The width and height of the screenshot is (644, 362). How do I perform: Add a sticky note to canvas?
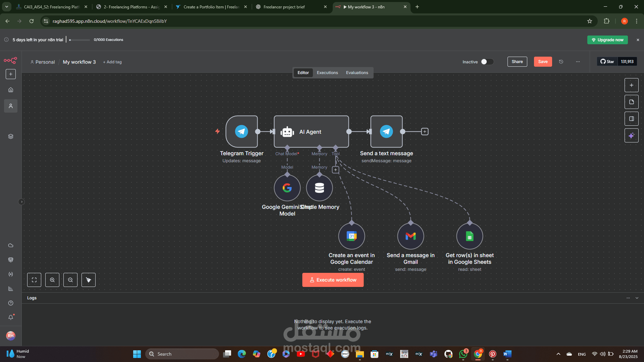coord(632,102)
